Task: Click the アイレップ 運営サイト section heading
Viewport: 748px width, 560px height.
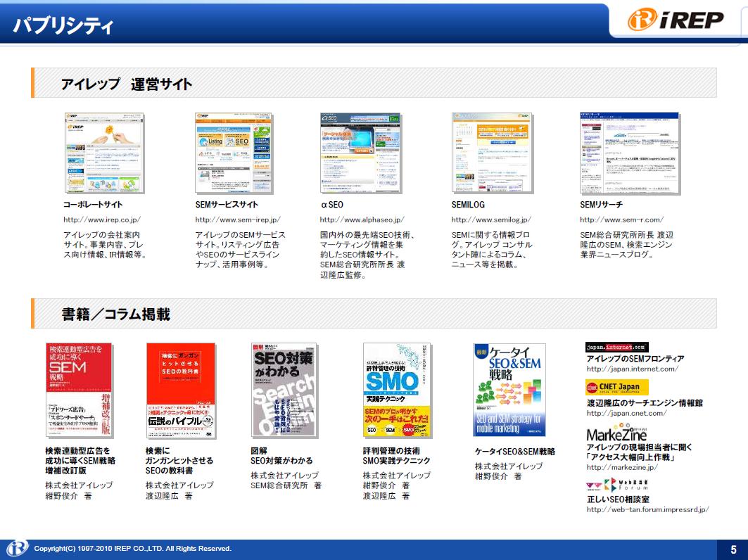Action: point(127,84)
